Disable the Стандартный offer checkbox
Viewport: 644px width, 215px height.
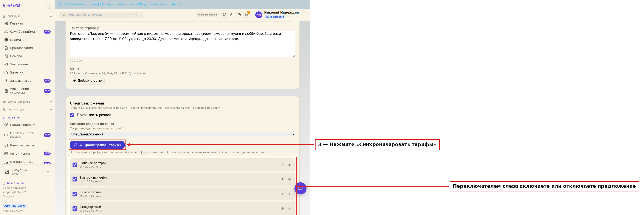pos(75,209)
